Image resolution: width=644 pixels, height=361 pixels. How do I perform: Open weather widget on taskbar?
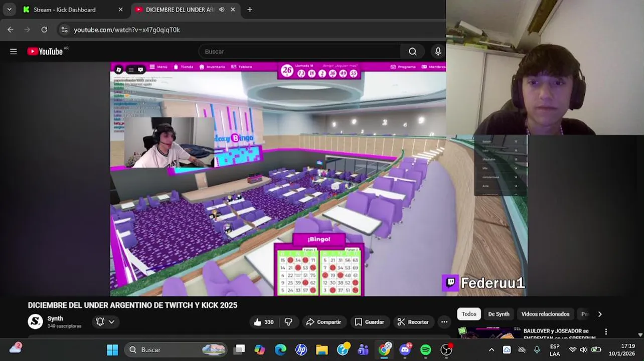pyautogui.click(x=16, y=348)
